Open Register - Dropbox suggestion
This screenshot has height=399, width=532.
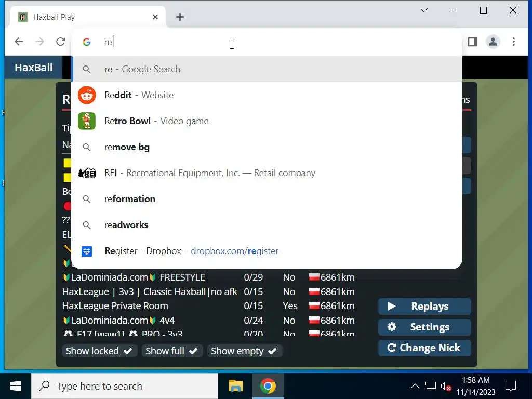(267, 251)
